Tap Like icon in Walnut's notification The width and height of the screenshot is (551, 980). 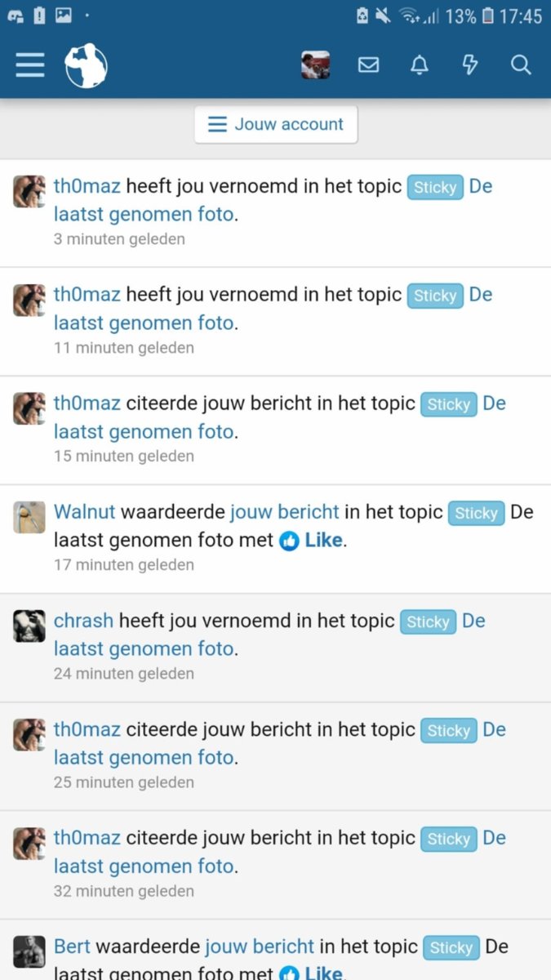289,541
